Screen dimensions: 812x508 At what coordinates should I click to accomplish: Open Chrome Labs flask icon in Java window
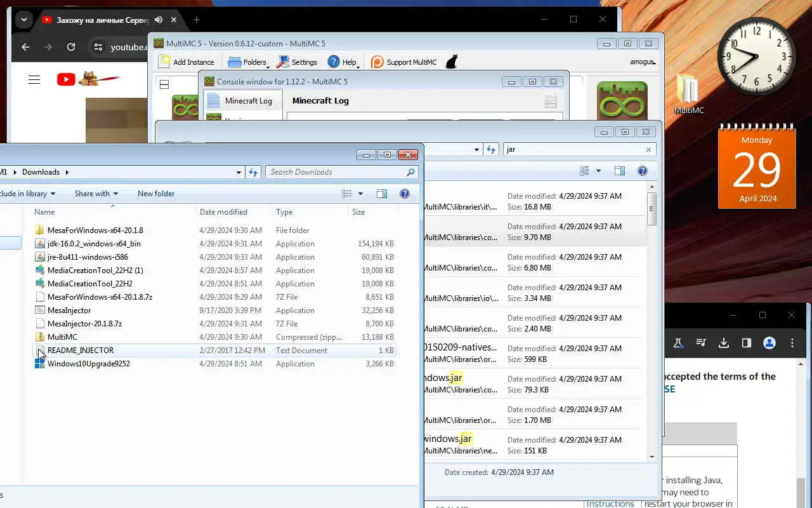click(x=678, y=343)
